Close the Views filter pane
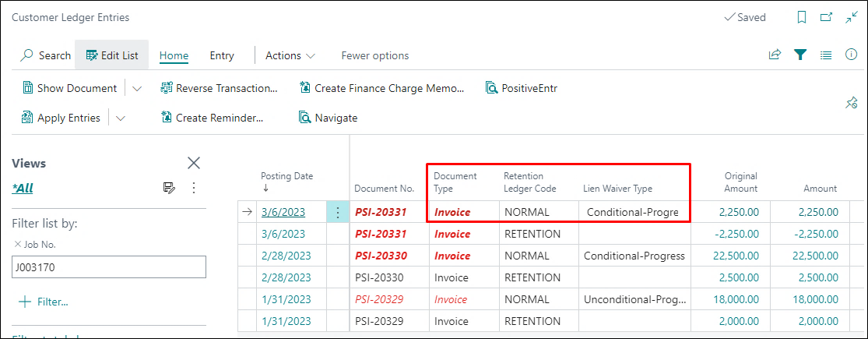 coord(194,163)
